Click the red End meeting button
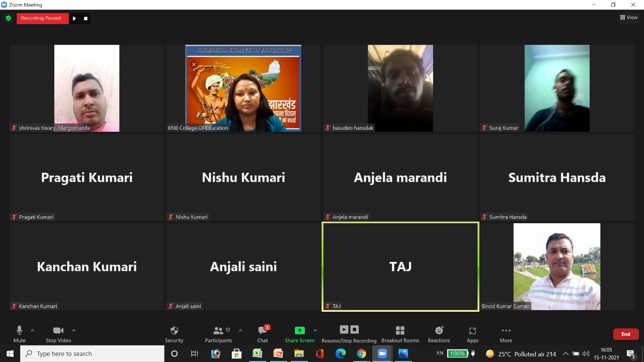The height and width of the screenshot is (362, 644). (x=625, y=334)
